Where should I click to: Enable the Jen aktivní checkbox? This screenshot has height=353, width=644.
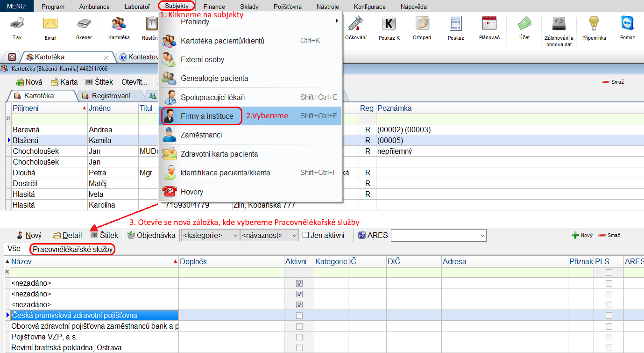pyautogui.click(x=306, y=235)
